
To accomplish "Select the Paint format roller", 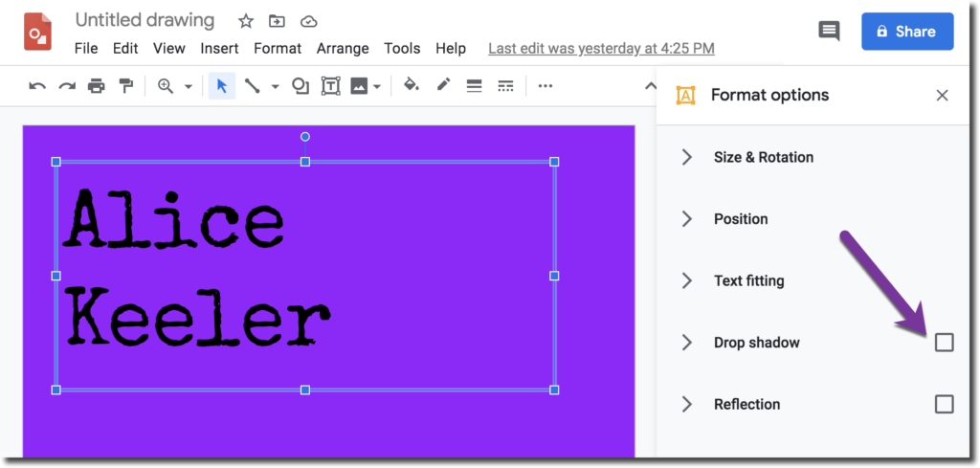I will point(126,86).
